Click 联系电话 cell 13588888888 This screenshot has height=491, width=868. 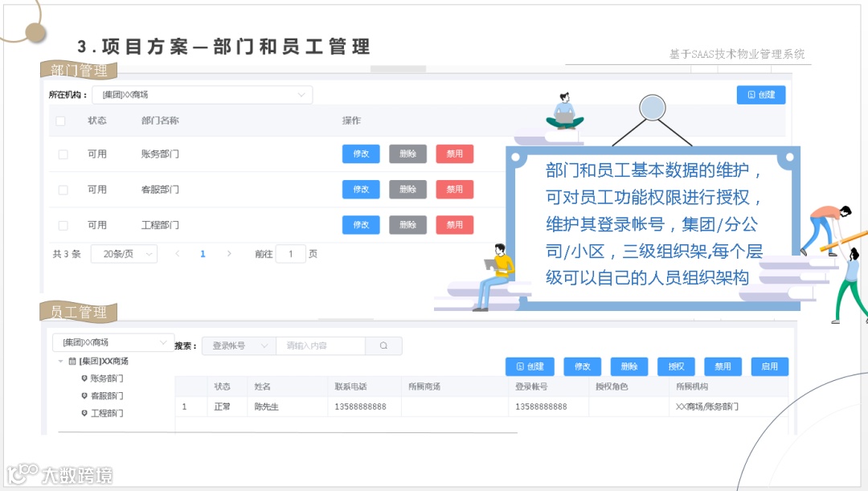(360, 407)
